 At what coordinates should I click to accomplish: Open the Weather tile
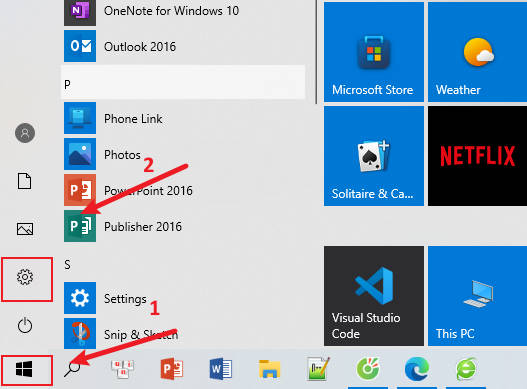[x=477, y=52]
